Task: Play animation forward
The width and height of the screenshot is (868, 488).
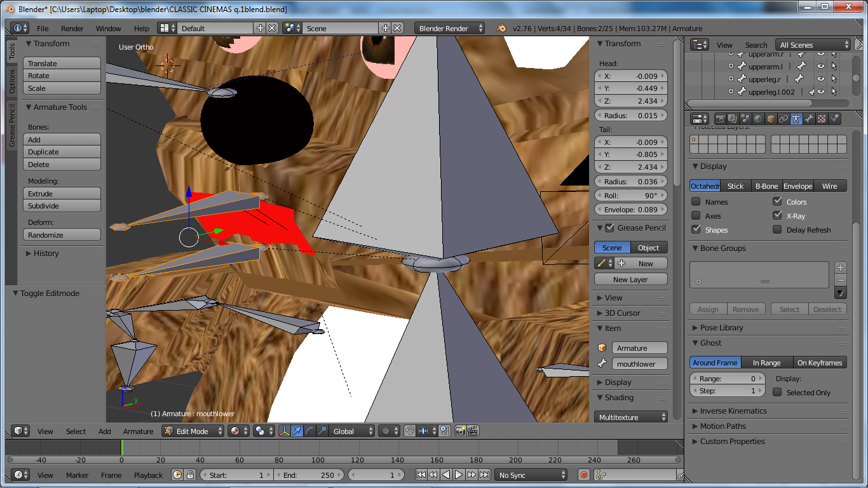Action: click(x=459, y=475)
